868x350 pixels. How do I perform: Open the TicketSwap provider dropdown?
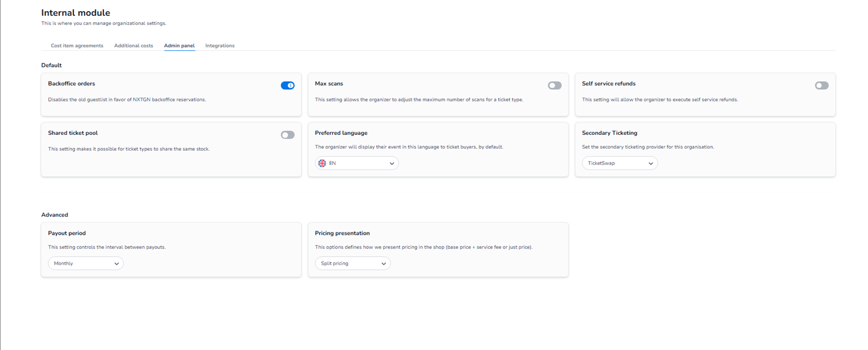619,163
